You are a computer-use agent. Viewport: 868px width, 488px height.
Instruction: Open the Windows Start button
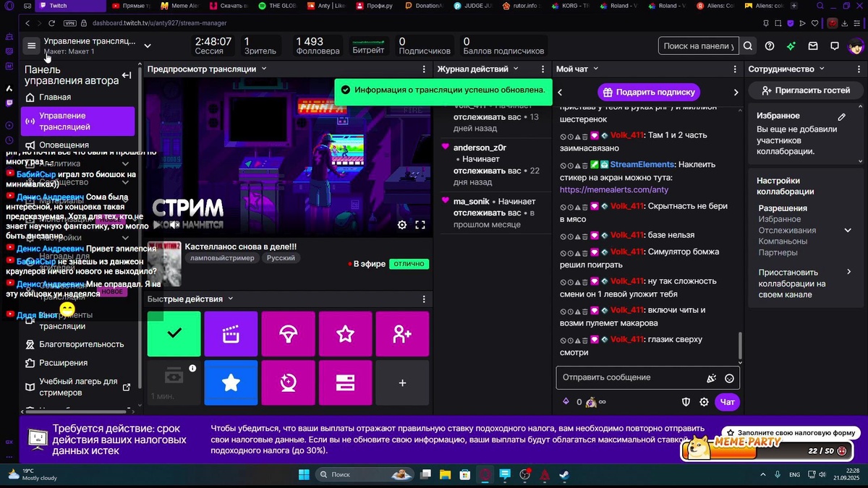pyautogui.click(x=303, y=475)
